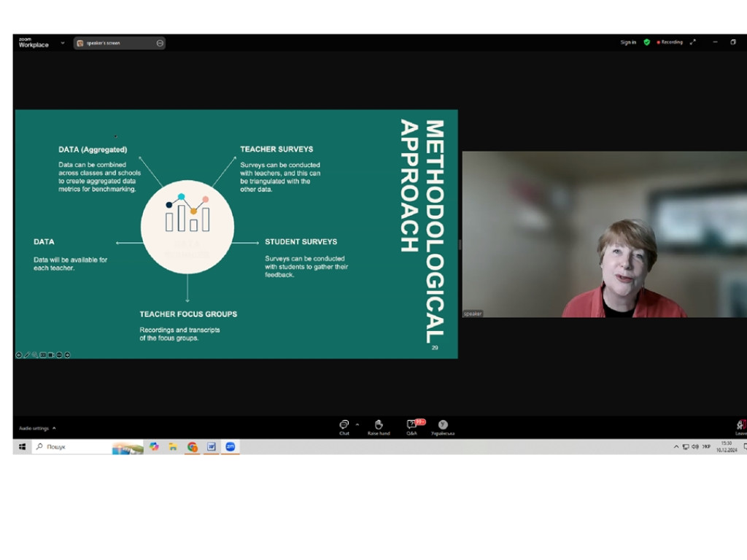Select the speaker's screen tab
The height and width of the screenshot is (560, 747).
[119, 43]
